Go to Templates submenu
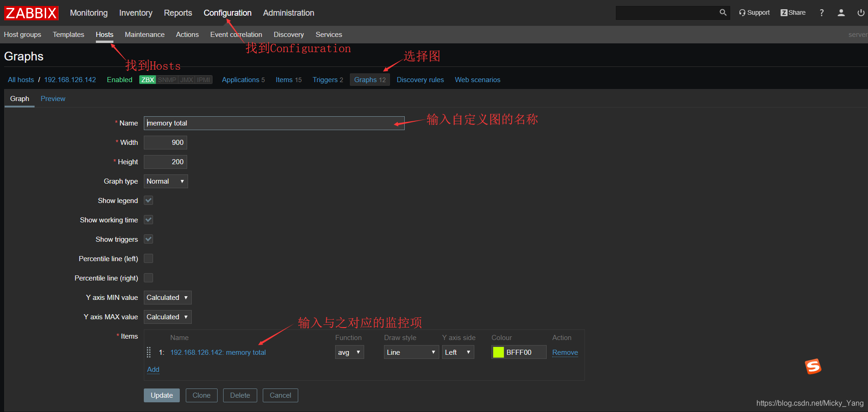 pyautogui.click(x=68, y=35)
